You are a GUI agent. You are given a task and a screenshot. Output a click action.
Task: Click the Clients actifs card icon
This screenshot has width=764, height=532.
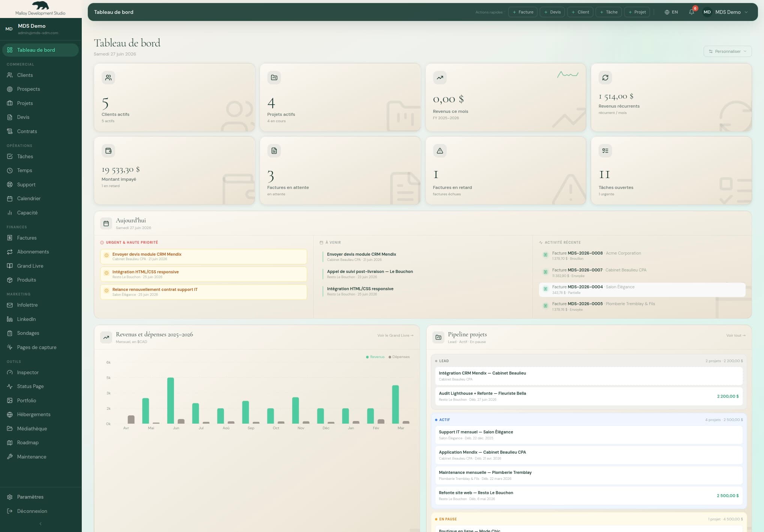point(108,78)
